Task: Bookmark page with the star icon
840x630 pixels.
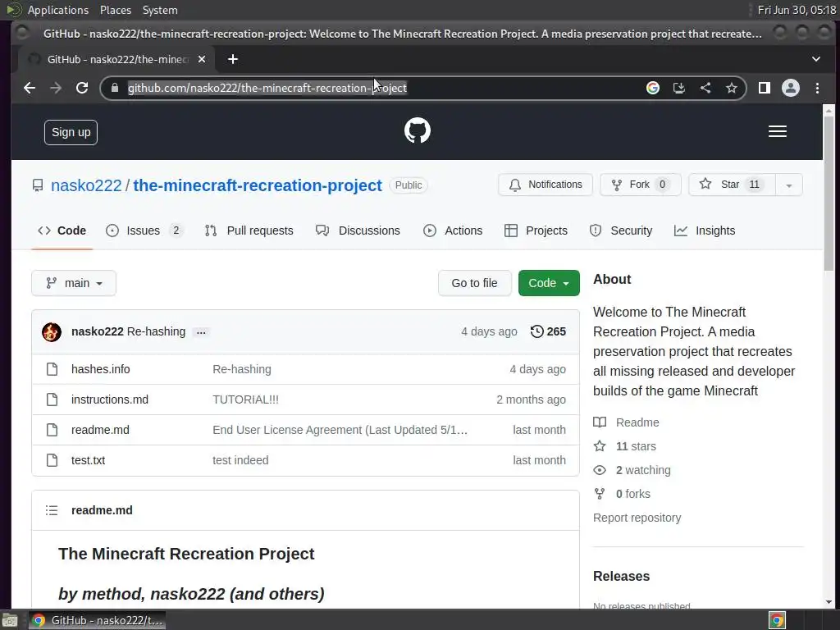Action: point(731,88)
